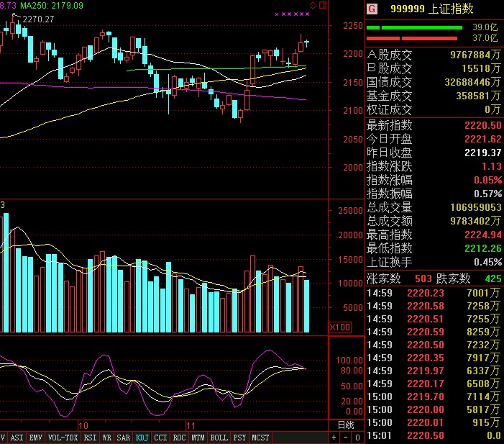
Task: Zoom in with the plus button
Action: point(334,438)
